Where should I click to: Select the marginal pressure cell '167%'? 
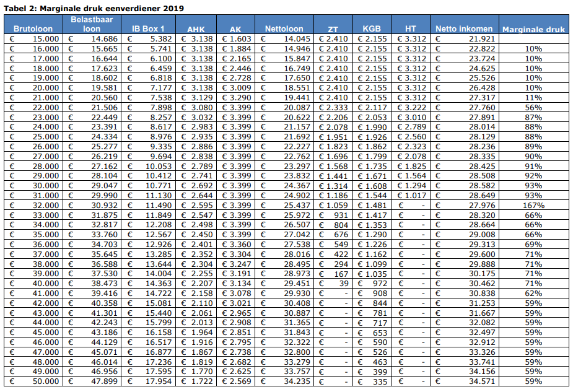pyautogui.click(x=533, y=206)
